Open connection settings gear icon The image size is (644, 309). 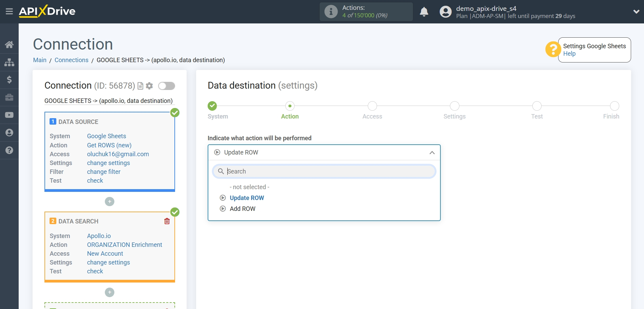[149, 86]
